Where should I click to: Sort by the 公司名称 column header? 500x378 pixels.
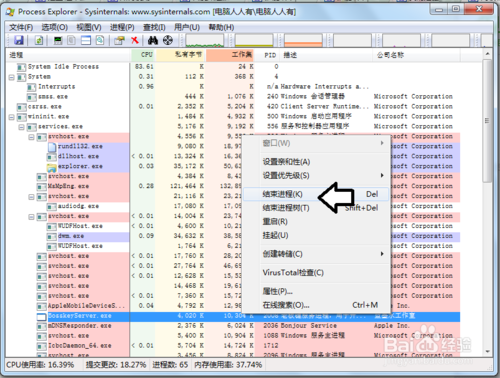(416, 55)
